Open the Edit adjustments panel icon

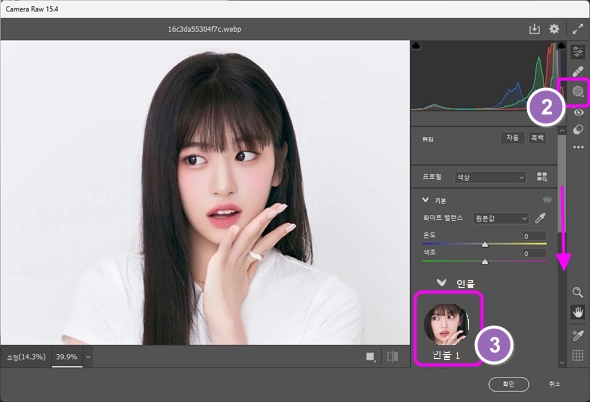(578, 52)
